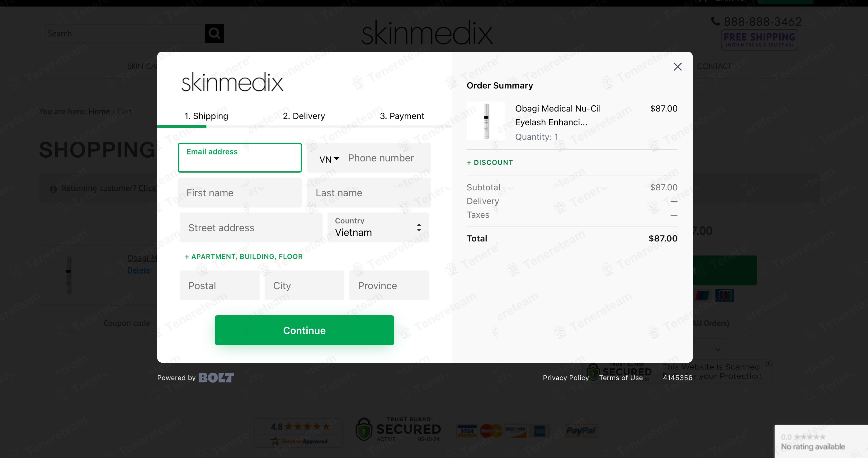The image size is (868, 458).
Task: Click the PayPal logo in footer
Action: click(581, 431)
